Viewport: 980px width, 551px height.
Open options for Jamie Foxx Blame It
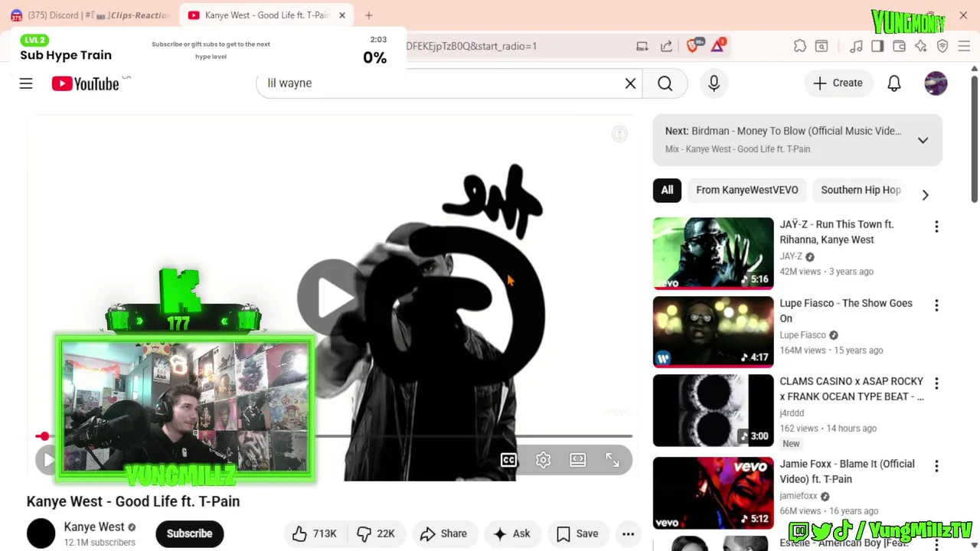[x=936, y=466]
